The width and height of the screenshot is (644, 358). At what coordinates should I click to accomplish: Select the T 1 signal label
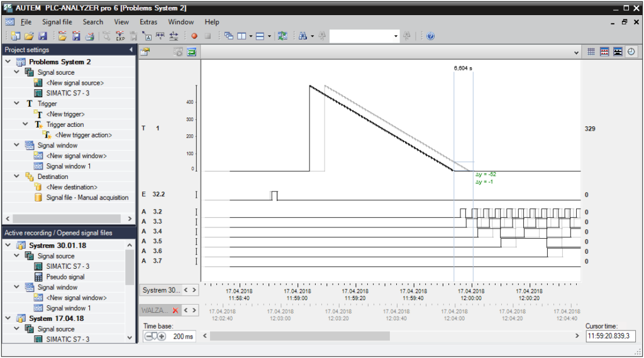click(150, 128)
